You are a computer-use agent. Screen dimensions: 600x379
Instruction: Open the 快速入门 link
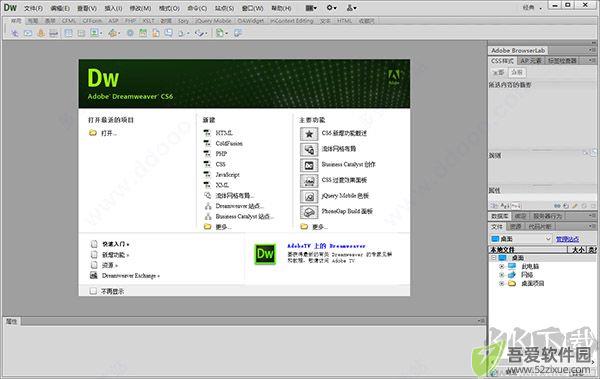click(116, 244)
